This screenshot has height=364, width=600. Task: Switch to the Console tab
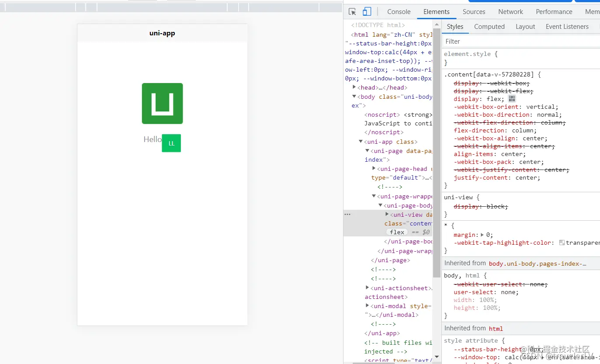coord(399,12)
